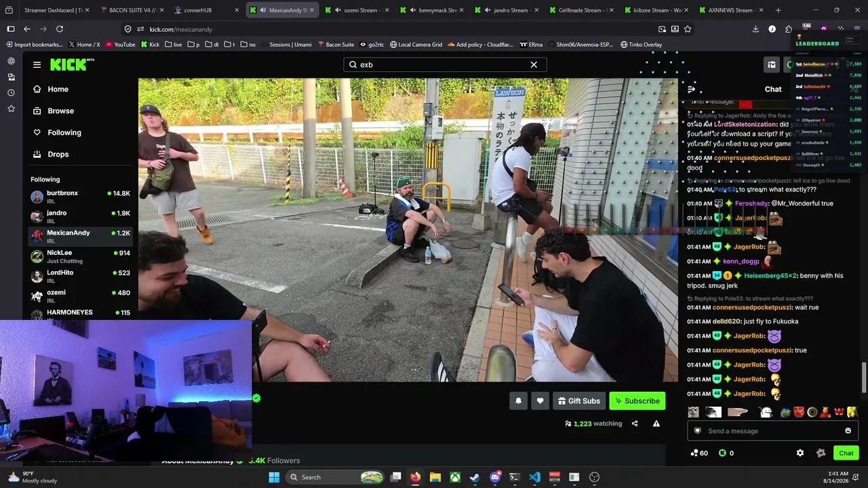The height and width of the screenshot is (488, 868).
Task: Open the Kick sidebar hamburger menu
Action: click(37, 64)
